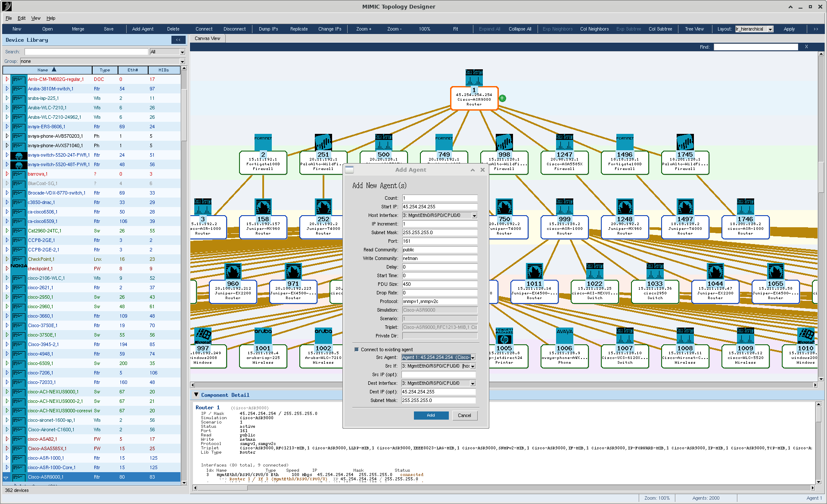Select Juniper EX4500 router node 971
Image resolution: width=827 pixels, height=504 pixels.
pos(293,291)
